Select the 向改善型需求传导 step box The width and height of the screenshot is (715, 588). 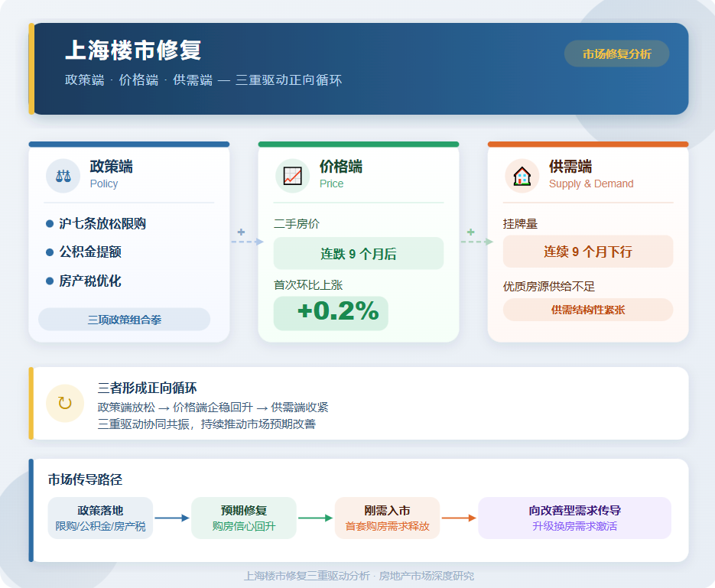point(574,518)
